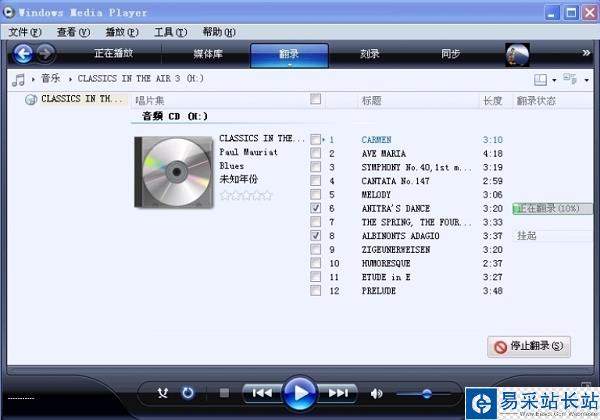Click the CD disc icon in the sidebar
The height and width of the screenshot is (420, 600).
pos(31,99)
